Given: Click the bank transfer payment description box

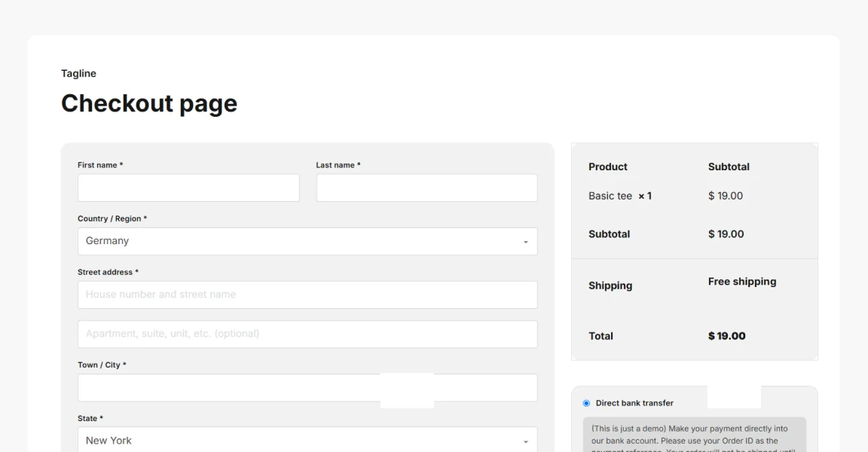Looking at the screenshot, I should (x=694, y=436).
